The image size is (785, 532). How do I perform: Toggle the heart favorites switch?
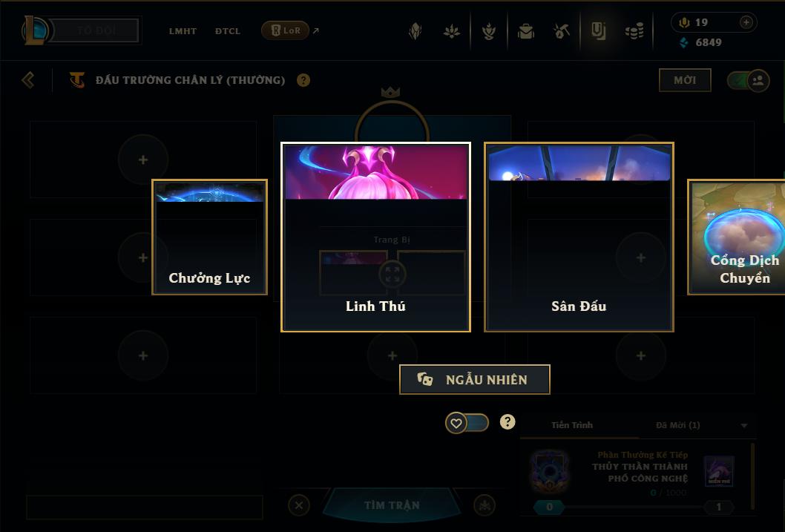click(x=467, y=423)
